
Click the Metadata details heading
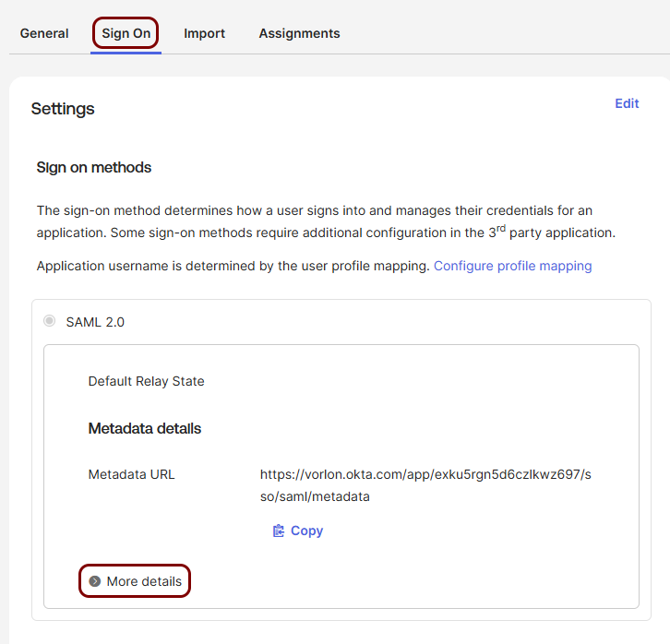[144, 428]
